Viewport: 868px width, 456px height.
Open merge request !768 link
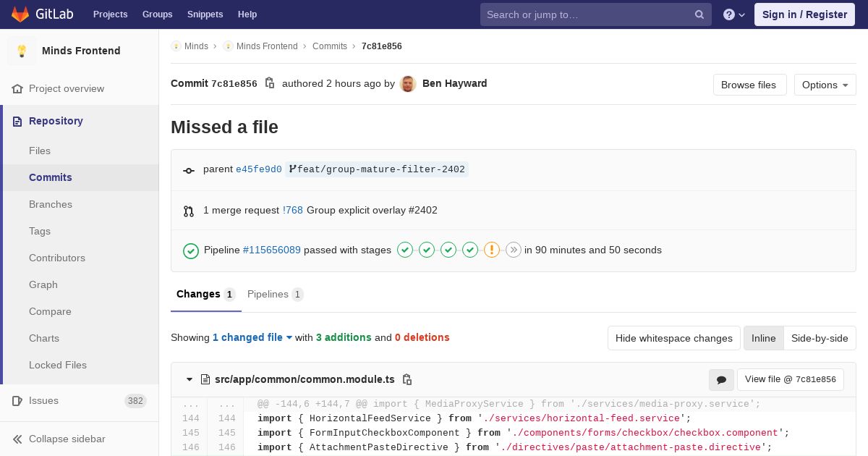tap(293, 210)
